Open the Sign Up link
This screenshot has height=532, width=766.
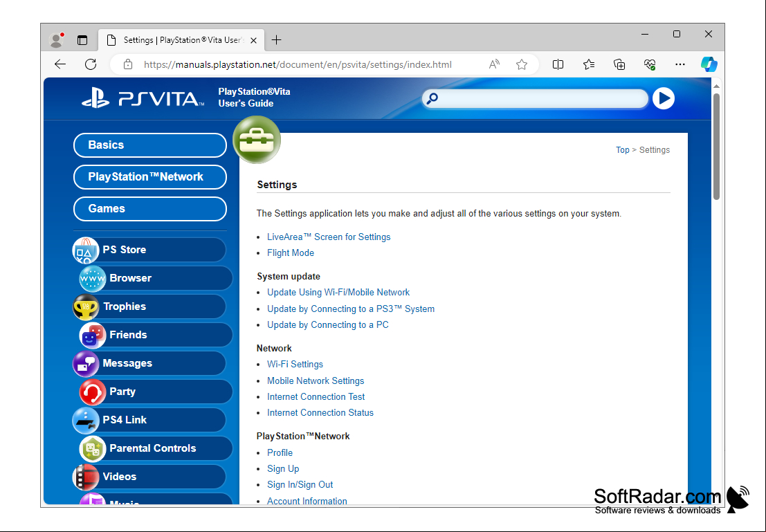(x=283, y=469)
